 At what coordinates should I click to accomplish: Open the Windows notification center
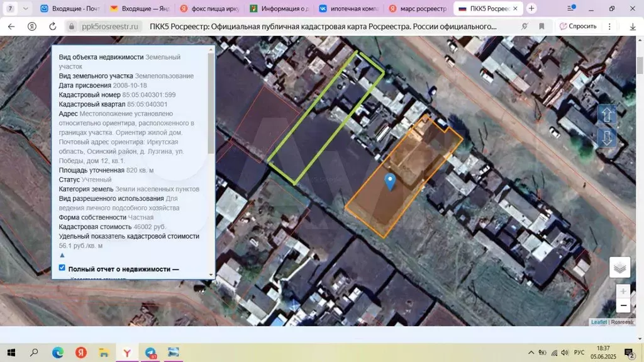pyautogui.click(x=629, y=353)
